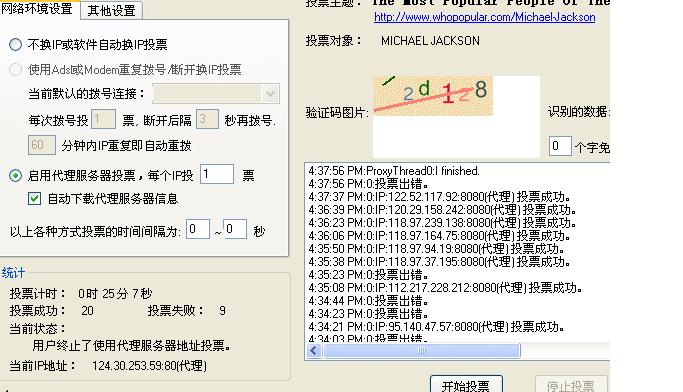683x392 pixels.
Task: Click the 每次拨号投 votes input field
Action: click(103, 119)
